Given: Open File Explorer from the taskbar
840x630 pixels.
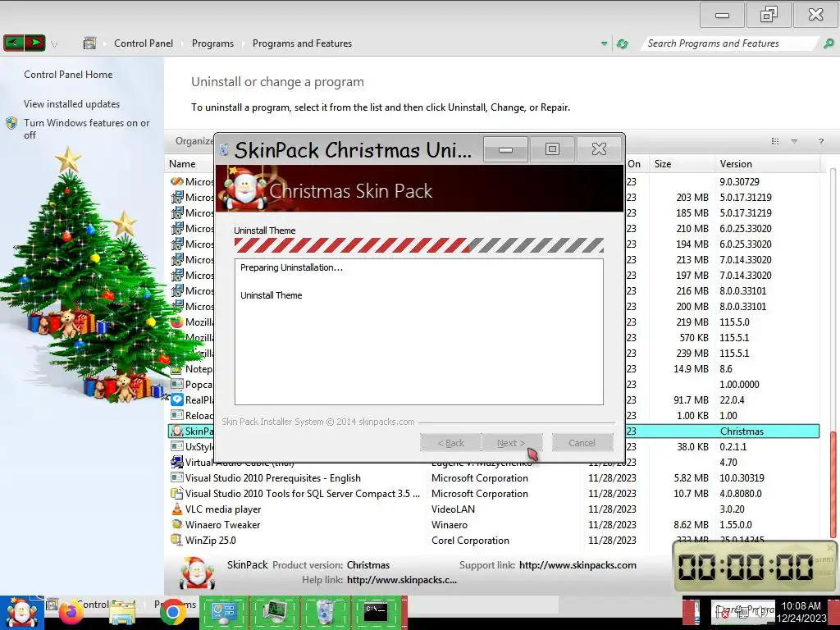Looking at the screenshot, I should click(x=122, y=613).
